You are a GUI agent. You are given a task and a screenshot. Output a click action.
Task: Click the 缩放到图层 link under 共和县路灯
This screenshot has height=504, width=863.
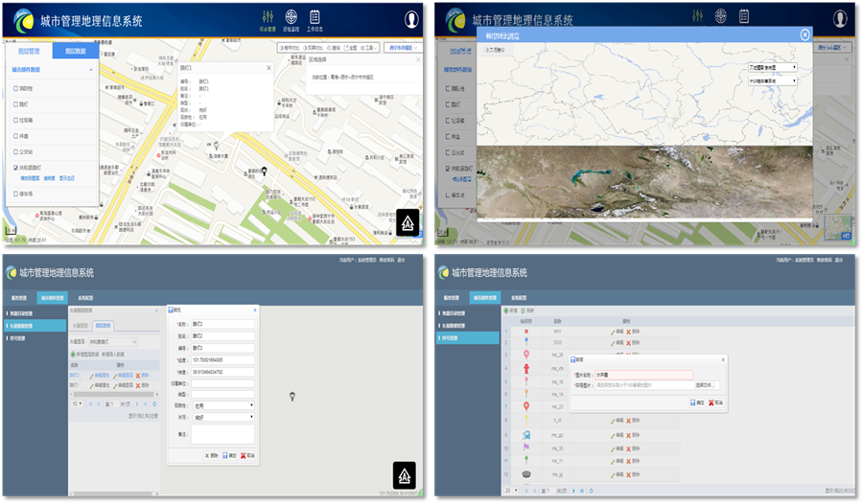[30, 178]
